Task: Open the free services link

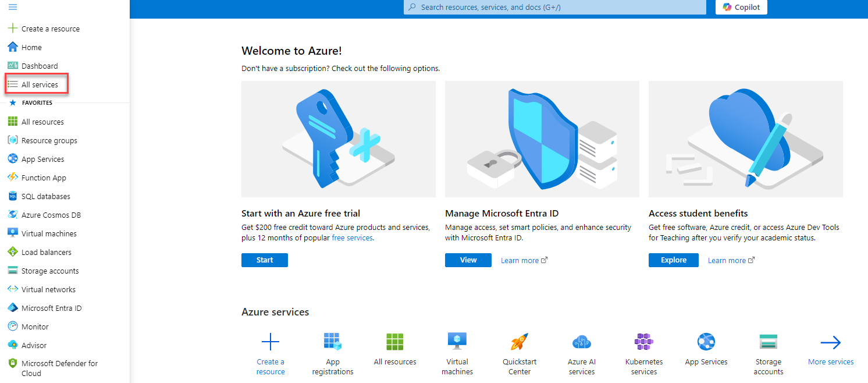Action: (352, 238)
